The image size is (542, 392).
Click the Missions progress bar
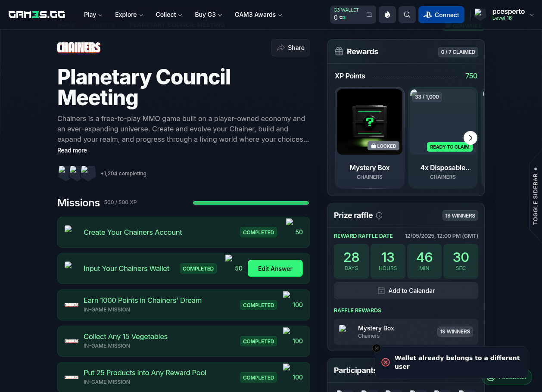click(251, 203)
